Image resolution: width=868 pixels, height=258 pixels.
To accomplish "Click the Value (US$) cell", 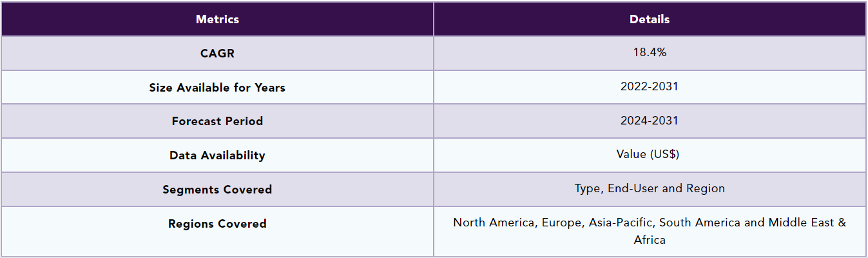I will [650, 154].
